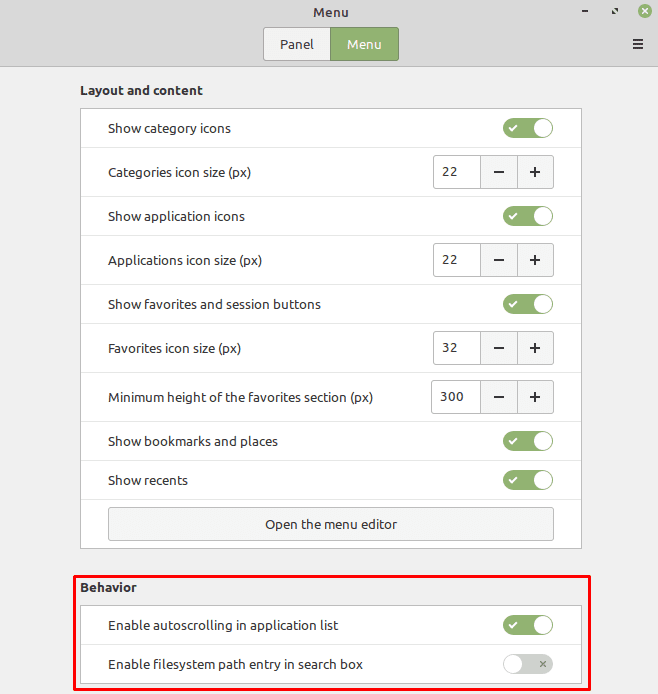The height and width of the screenshot is (694, 658).
Task: Increase Favorites icon size with plus
Action: tap(535, 348)
